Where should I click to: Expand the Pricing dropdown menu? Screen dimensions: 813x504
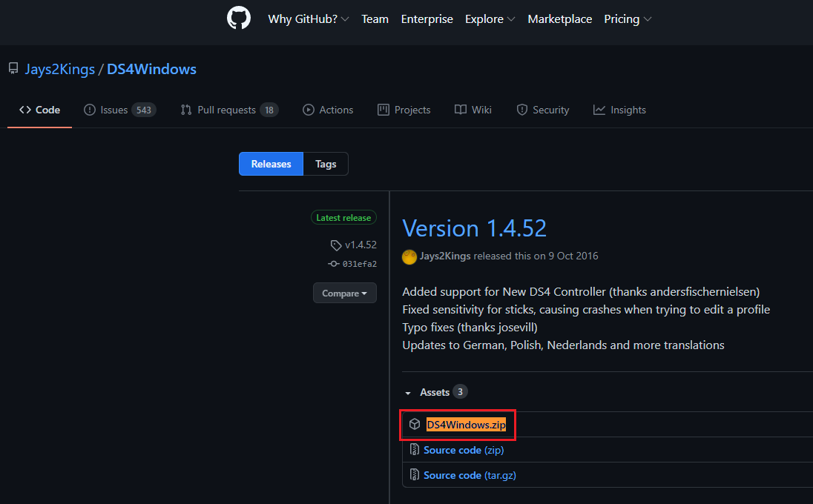click(628, 19)
